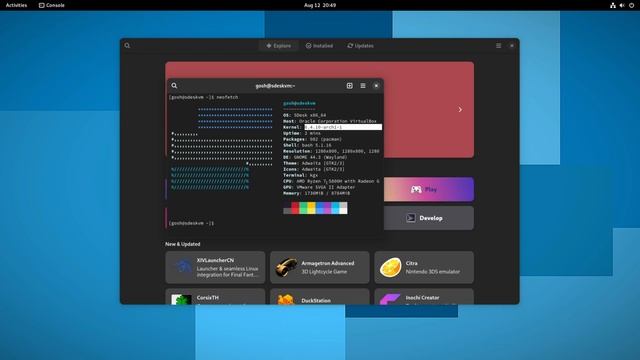Open the clock and calendar in top bar

[320, 5]
